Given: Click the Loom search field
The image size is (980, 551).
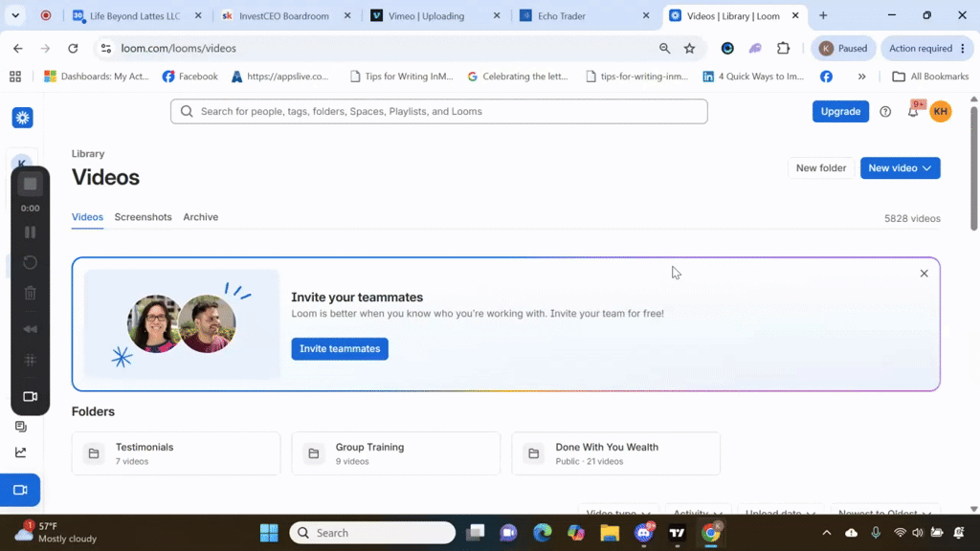Looking at the screenshot, I should tap(438, 111).
